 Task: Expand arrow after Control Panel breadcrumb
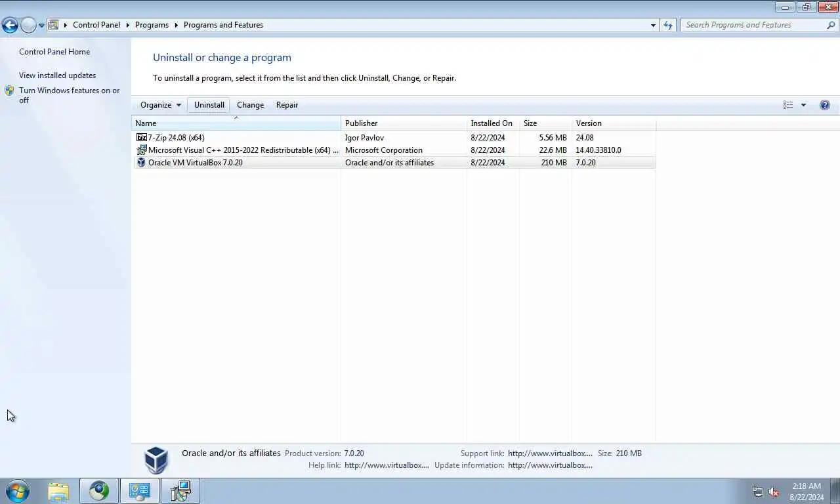pos(128,25)
